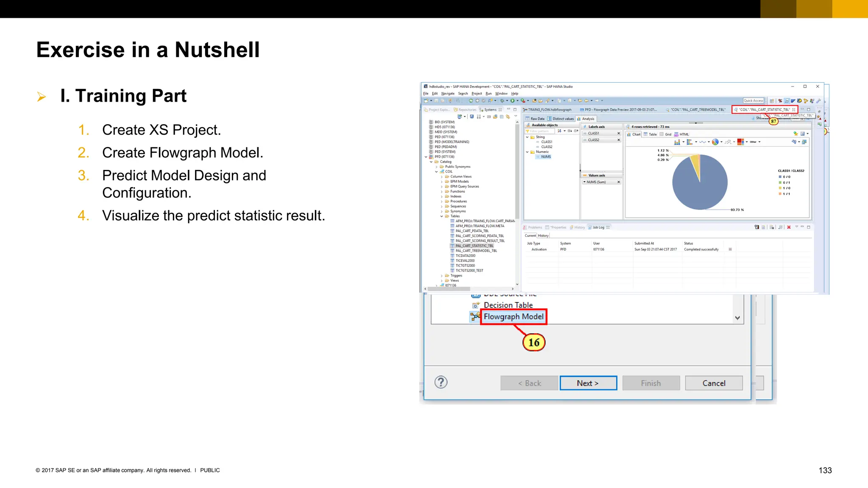The image size is (868, 488).
Task: Collapse the Tables folder
Action: [x=442, y=216]
